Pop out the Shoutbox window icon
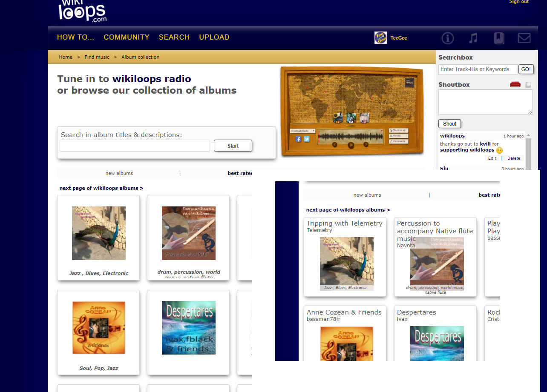Screen dimensions: 547x392 (x=528, y=85)
